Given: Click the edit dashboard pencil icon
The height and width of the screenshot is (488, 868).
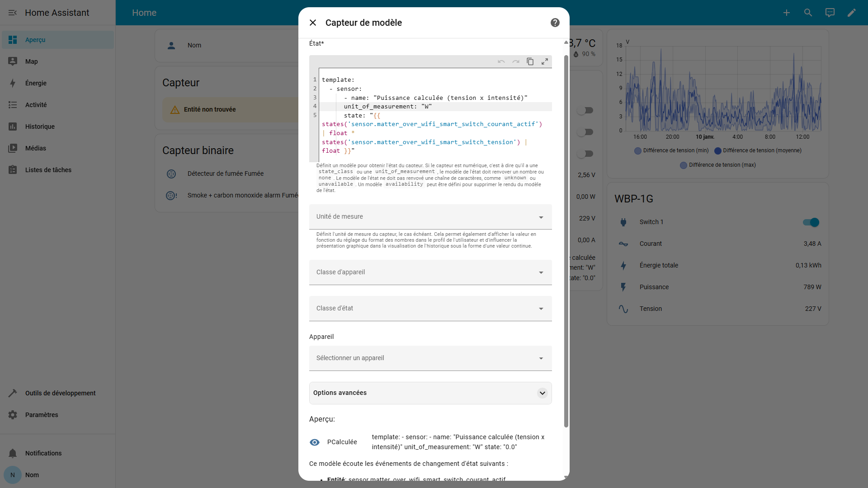Looking at the screenshot, I should coord(851,13).
